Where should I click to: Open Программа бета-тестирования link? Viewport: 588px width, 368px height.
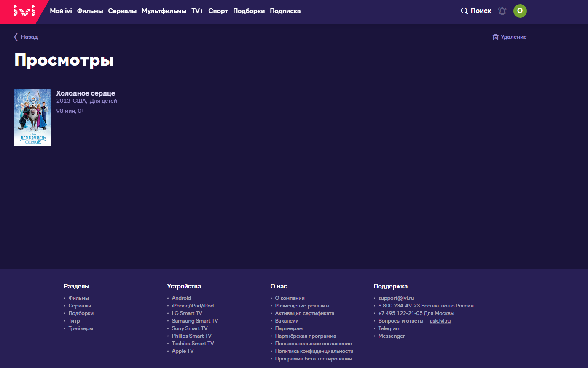pyautogui.click(x=314, y=359)
